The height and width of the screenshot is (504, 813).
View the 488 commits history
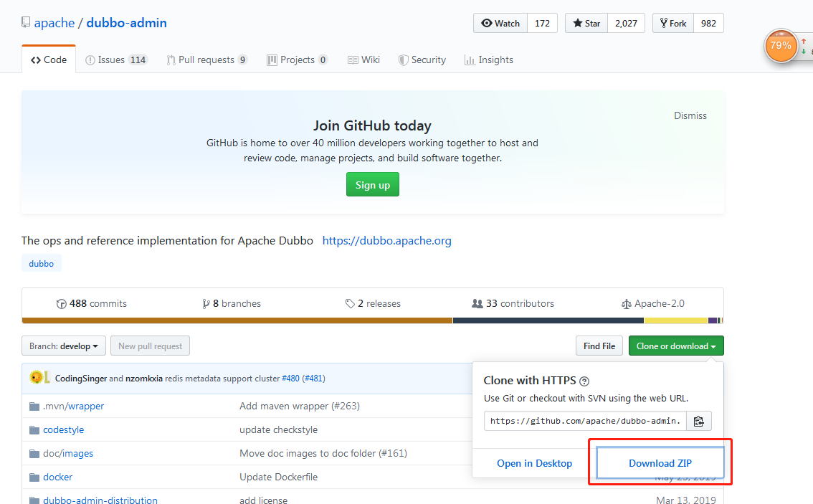tap(91, 303)
